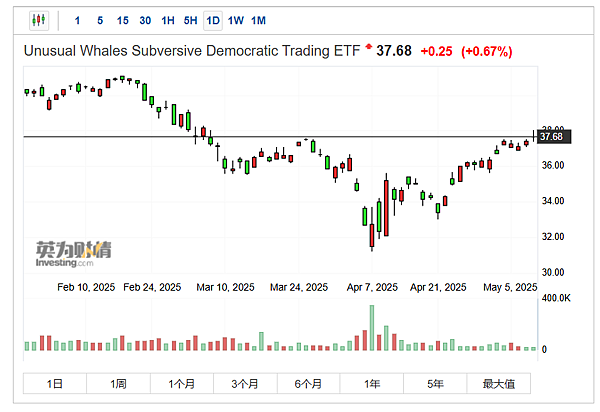Image resolution: width=600 pixels, height=412 pixels.
Task: Switch to the 1W weekly interval
Action: pyautogui.click(x=236, y=21)
